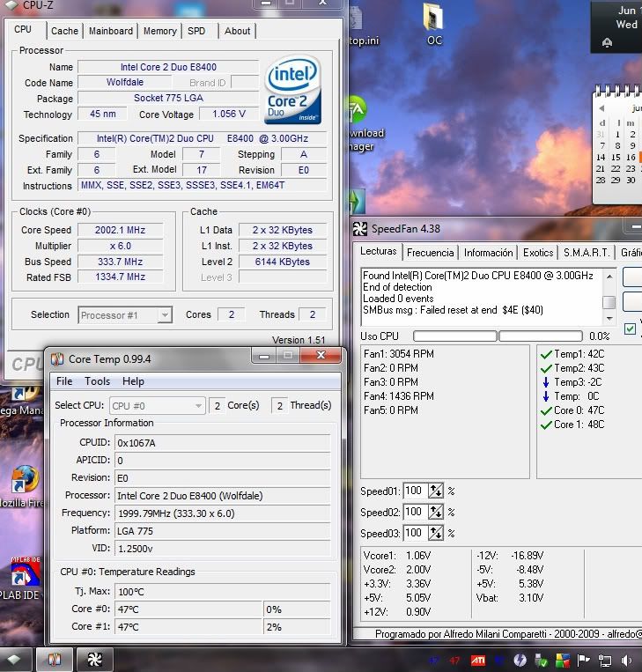Switch to SpeedFan Frecuencia tab
Screen dimensions: 642x672
click(x=430, y=253)
